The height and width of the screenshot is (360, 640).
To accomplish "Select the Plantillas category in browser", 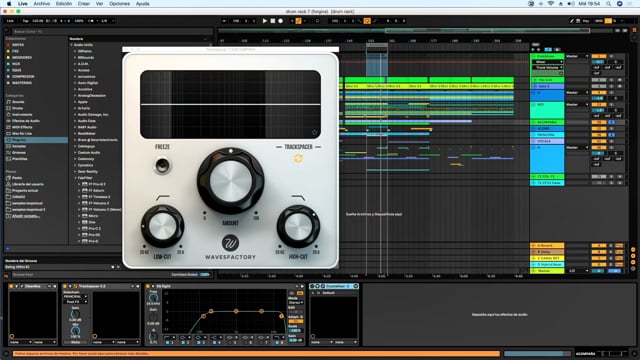I will pyautogui.click(x=20, y=159).
